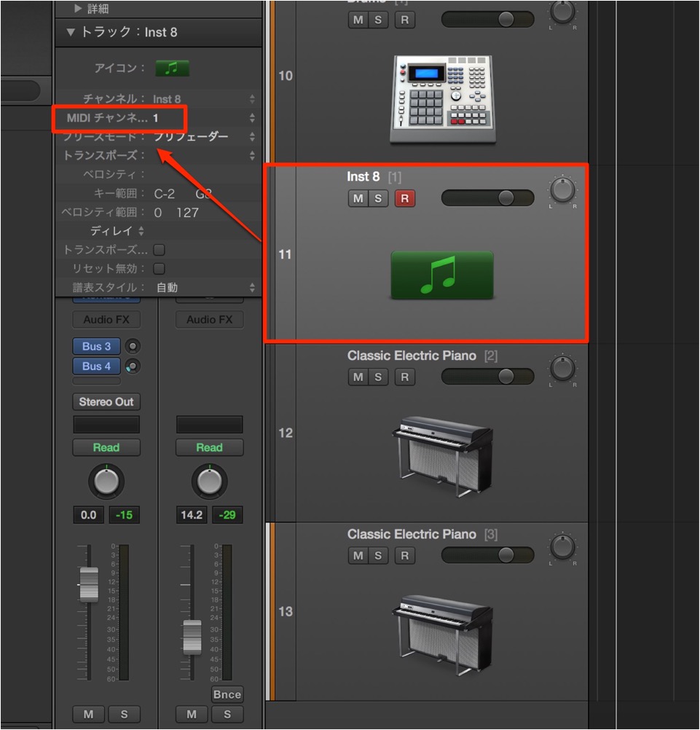700x730 pixels.
Task: Click the pan knob on Inst 8 track
Action: coord(562,190)
